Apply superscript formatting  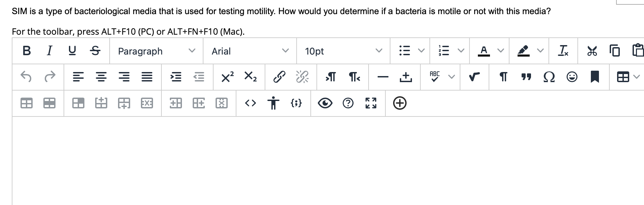click(x=228, y=77)
